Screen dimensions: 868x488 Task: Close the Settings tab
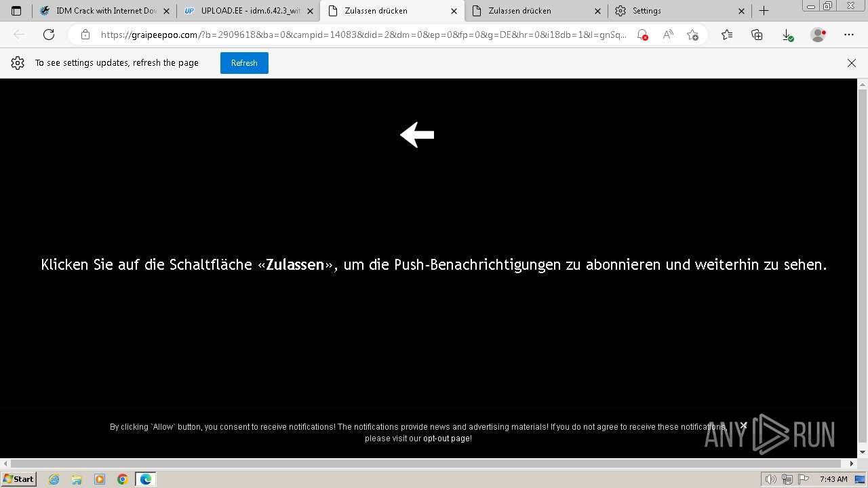pyautogui.click(x=741, y=11)
